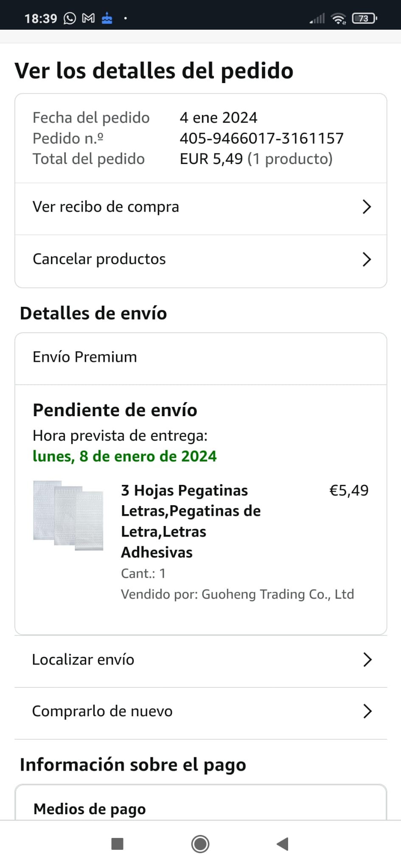Open the sticker sheets product thumbnail
Image resolution: width=401 pixels, height=868 pixels.
tap(68, 515)
